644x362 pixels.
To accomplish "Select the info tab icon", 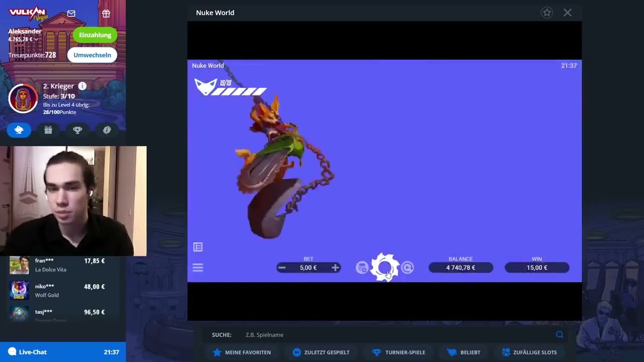I will coord(107,130).
